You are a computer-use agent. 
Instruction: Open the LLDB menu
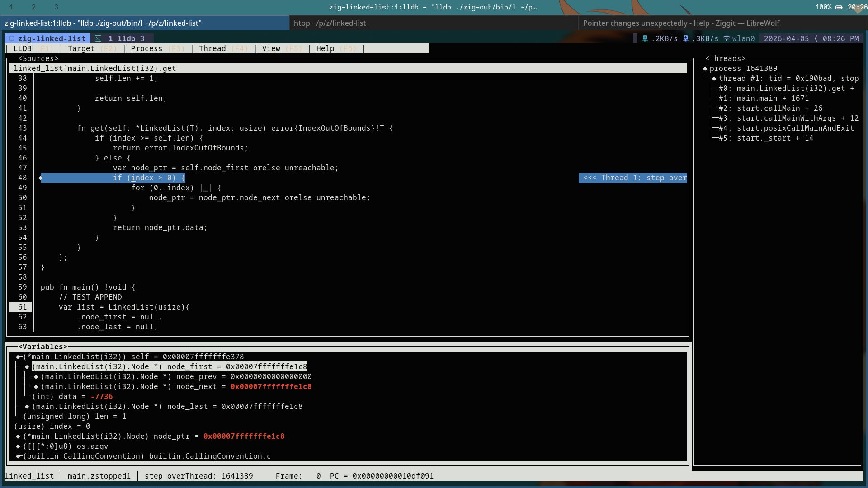23,49
